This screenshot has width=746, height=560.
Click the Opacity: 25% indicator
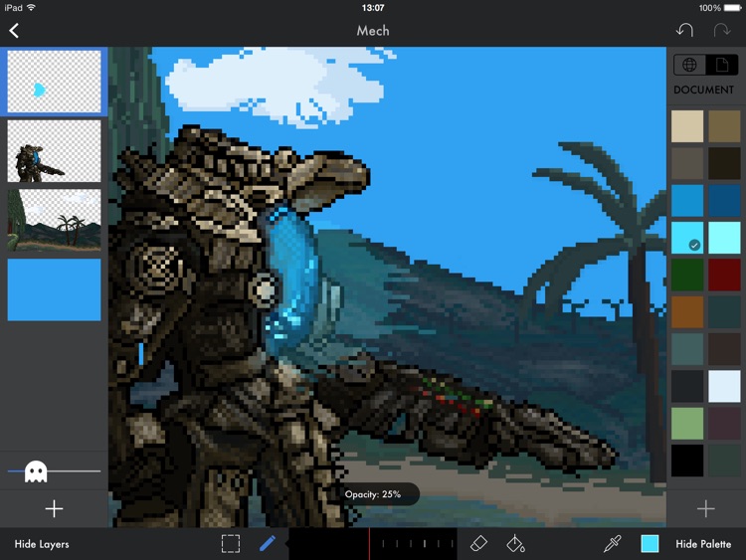[373, 494]
